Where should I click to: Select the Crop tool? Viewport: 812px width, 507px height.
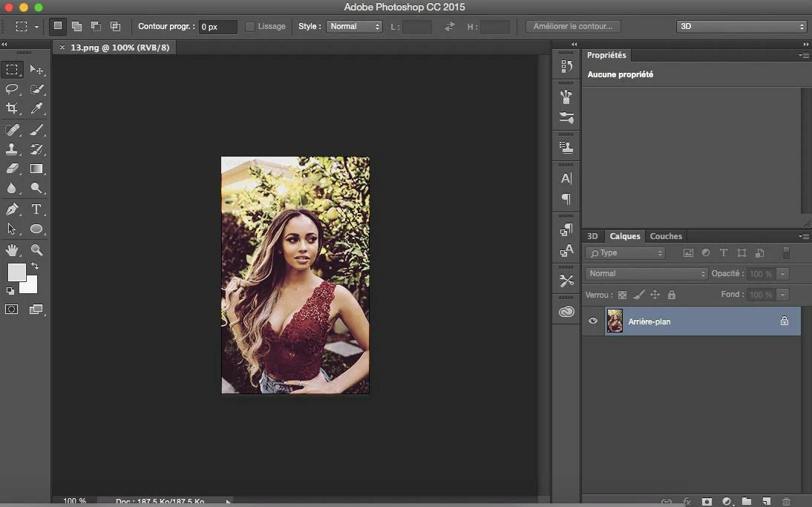12,108
